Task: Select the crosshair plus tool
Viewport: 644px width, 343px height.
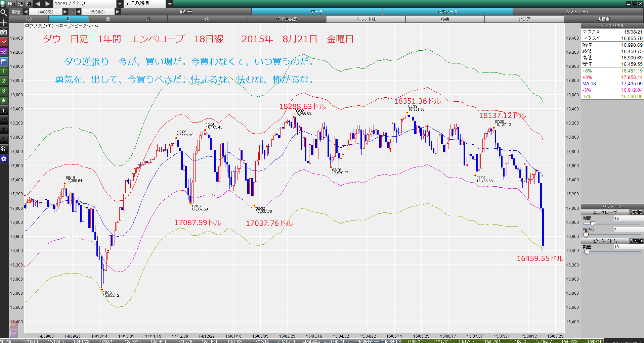Action: tap(4, 22)
